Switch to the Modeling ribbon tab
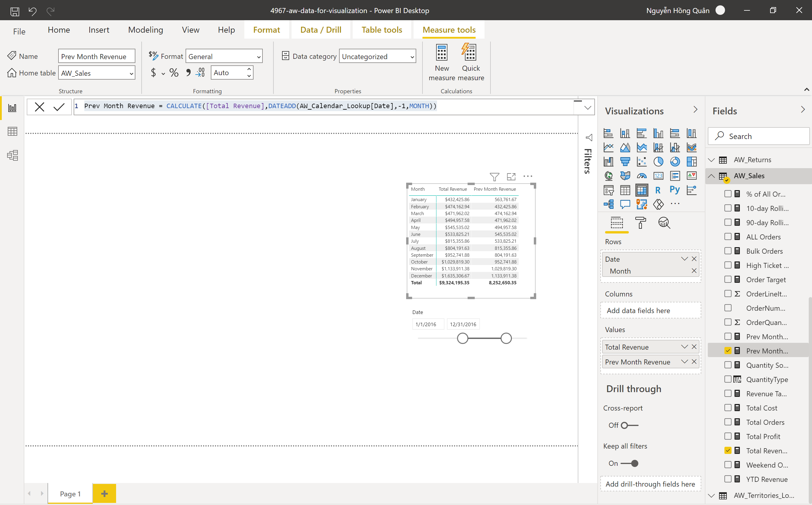 coord(145,30)
